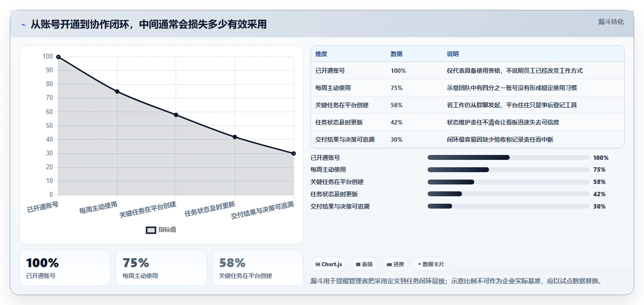Click the 交付结果与决策可追溯 progress bar
Viewport: 644px width, 305px height.
[x=508, y=207]
